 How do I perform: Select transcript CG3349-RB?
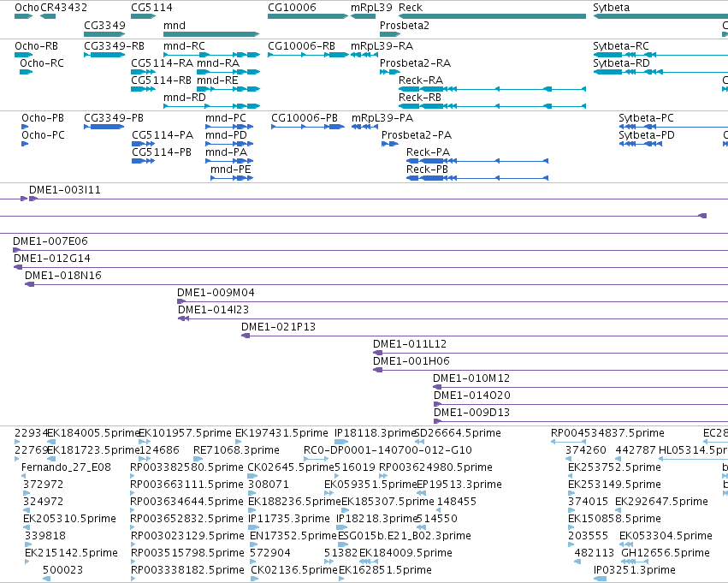tap(104, 55)
